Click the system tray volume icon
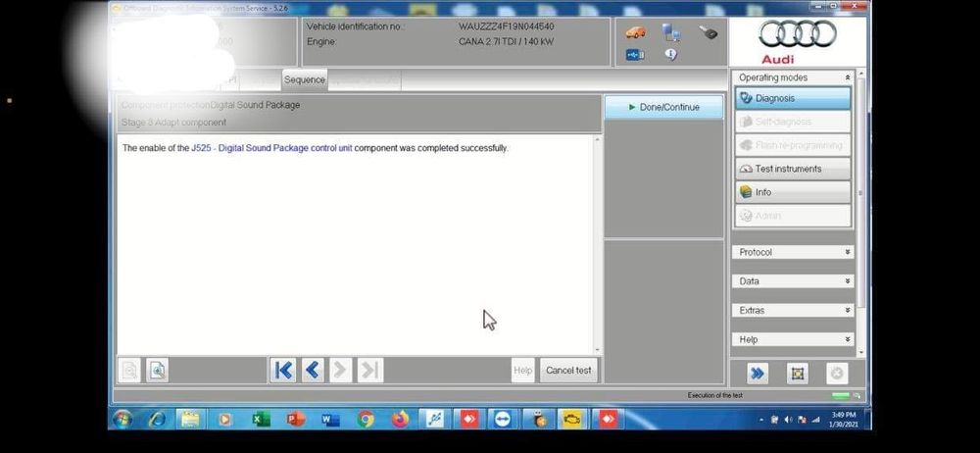 (788, 420)
